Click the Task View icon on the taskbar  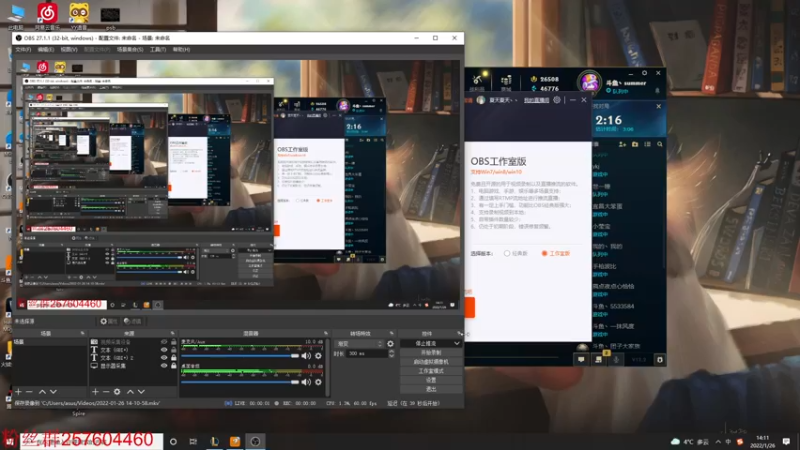point(193,441)
